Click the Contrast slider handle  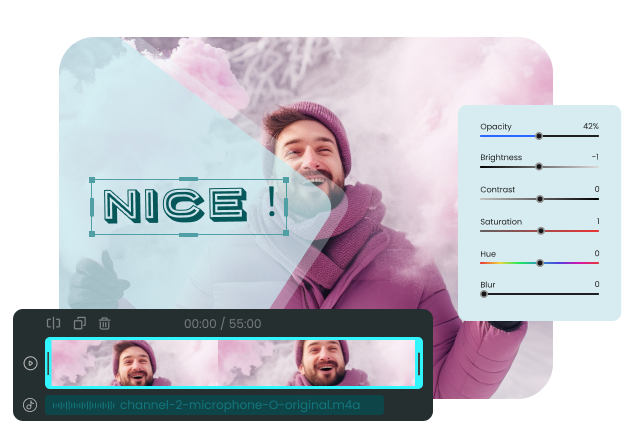coord(539,199)
